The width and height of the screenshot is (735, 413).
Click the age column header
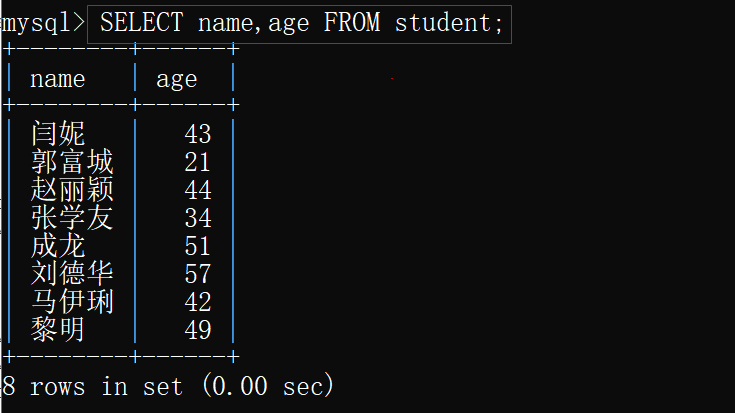(x=177, y=79)
